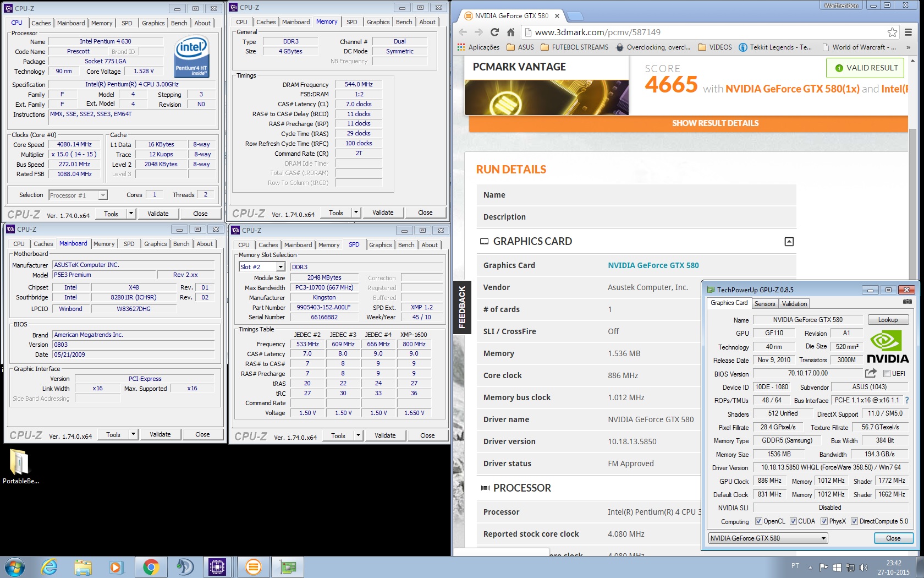This screenshot has height=578, width=924.
Task: Click the BIOS share arrow icon in GPU-Z
Action: 871,373
